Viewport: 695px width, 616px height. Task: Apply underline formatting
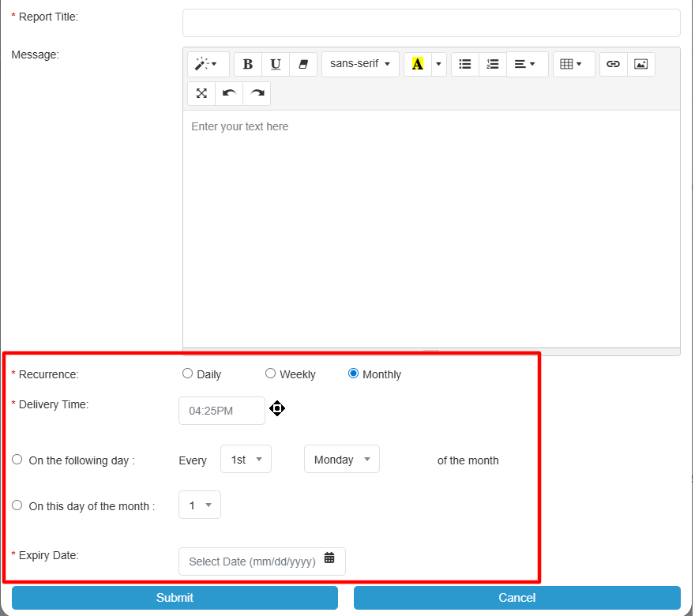pos(276,65)
